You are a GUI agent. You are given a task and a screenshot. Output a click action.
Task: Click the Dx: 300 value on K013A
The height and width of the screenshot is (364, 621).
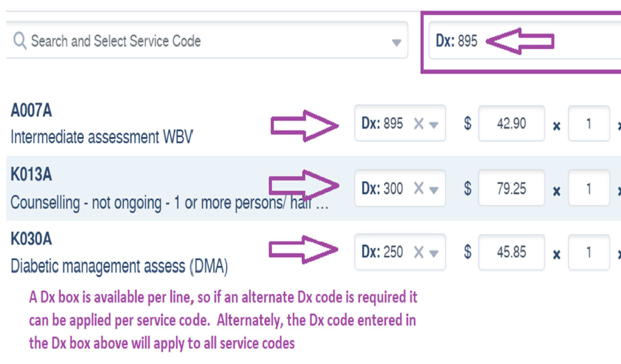tap(382, 188)
